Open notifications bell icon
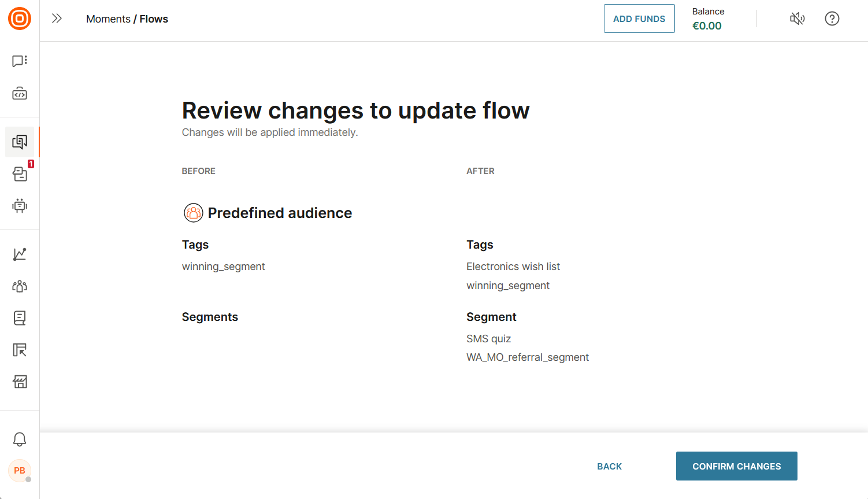Screen dimensions: 868x499 point(20,439)
